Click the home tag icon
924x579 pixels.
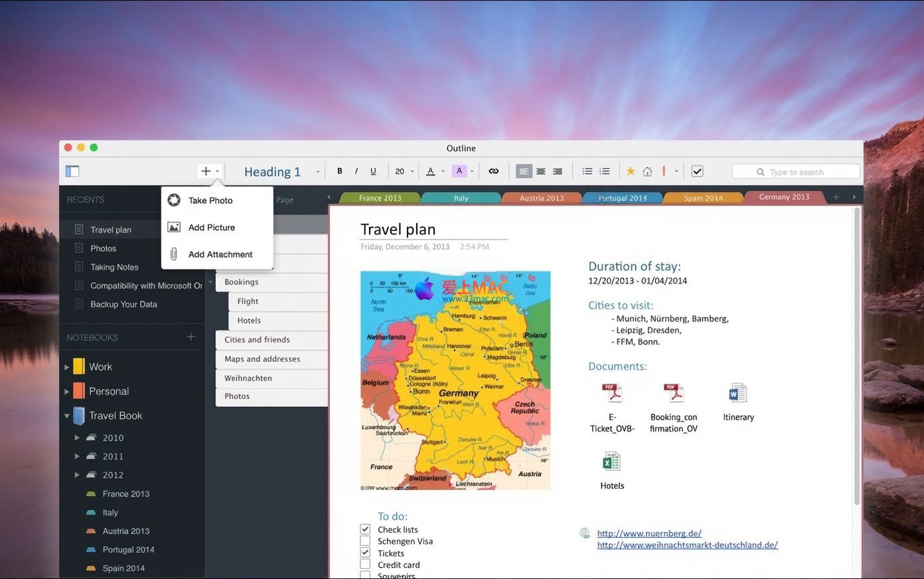click(x=647, y=171)
